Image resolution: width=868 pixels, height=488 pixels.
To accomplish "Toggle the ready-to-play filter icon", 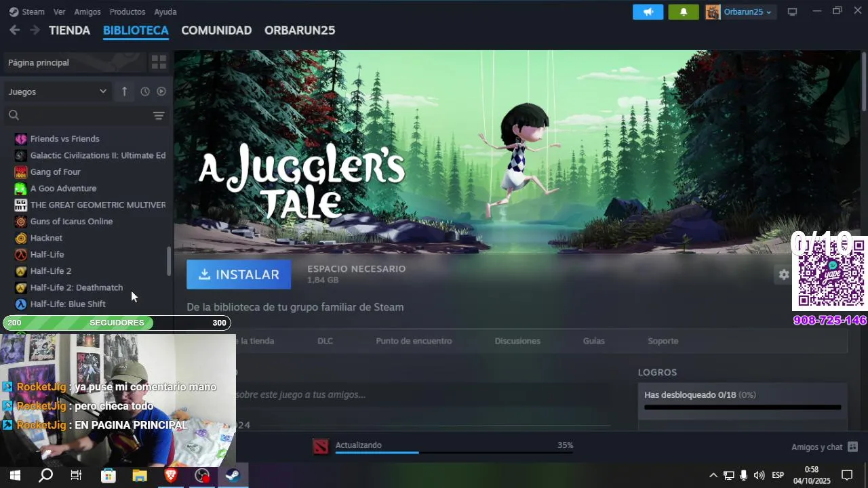I will (x=161, y=91).
